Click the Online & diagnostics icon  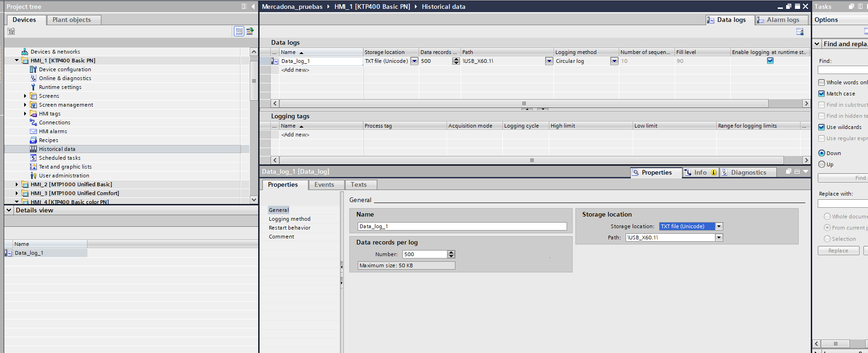point(33,78)
